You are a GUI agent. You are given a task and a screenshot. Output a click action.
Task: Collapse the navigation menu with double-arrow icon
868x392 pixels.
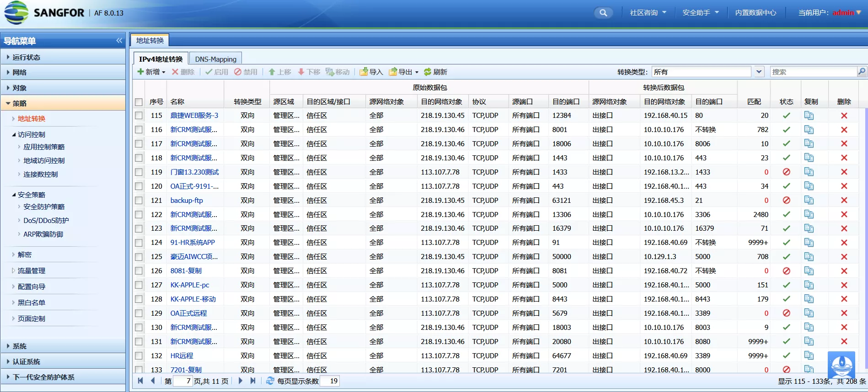(x=119, y=41)
